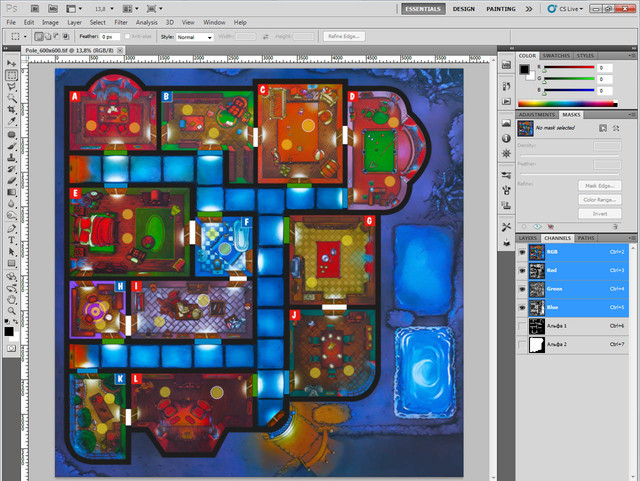This screenshot has width=640, height=481.
Task: Select the Pen tool
Action: click(11, 229)
